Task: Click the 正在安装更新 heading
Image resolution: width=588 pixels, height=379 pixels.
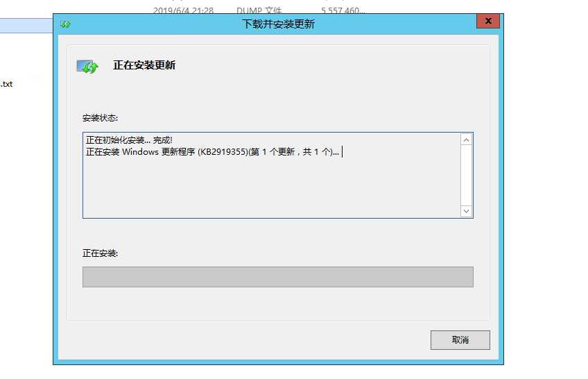Action: coord(144,65)
